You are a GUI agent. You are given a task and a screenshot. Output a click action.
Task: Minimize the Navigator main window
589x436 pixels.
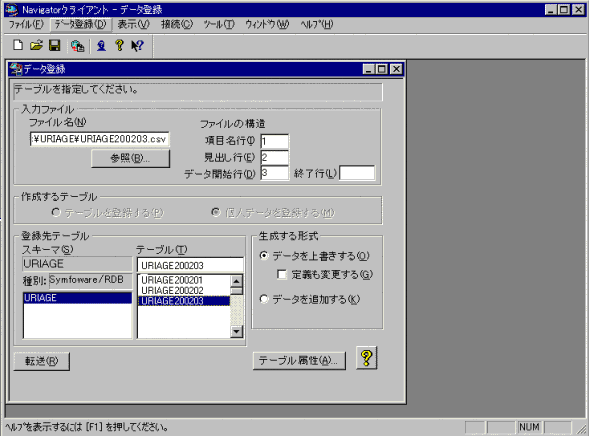point(551,9)
